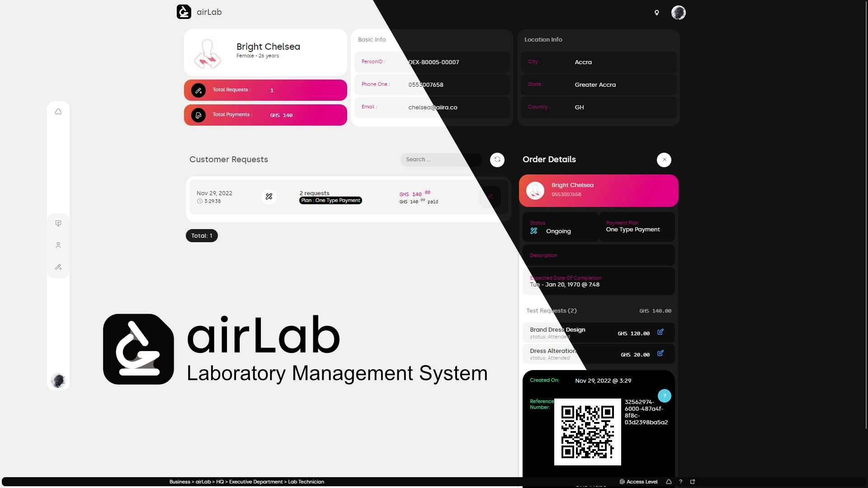Click 'Lab Technician' in the breadcrumb
This screenshot has height=488, width=868.
[x=306, y=482]
